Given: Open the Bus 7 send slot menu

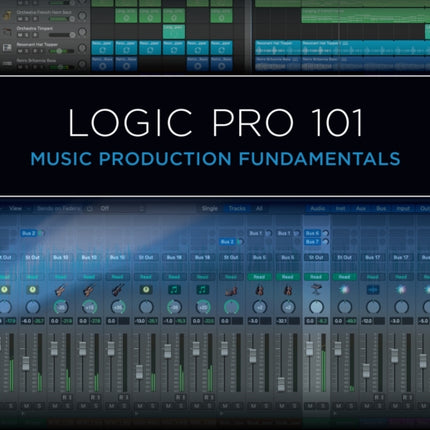Looking at the screenshot, I should [312, 241].
